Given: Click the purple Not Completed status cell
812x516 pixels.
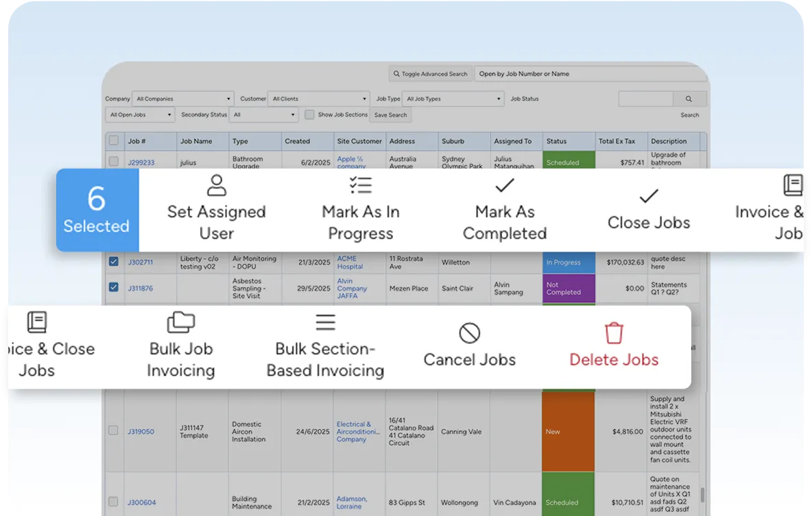Looking at the screenshot, I should [569, 288].
